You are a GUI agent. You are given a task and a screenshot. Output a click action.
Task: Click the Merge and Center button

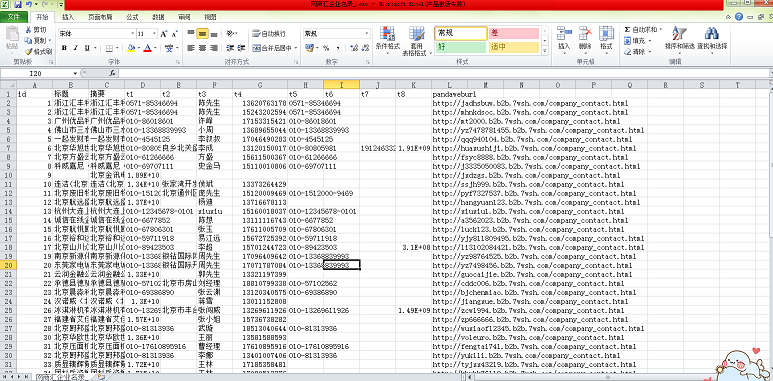click(275, 48)
